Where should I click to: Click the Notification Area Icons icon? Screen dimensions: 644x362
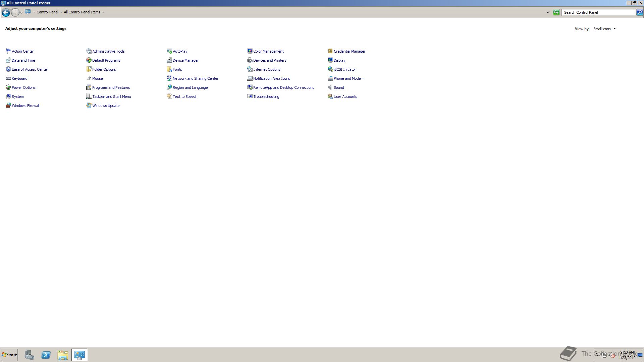click(x=250, y=78)
